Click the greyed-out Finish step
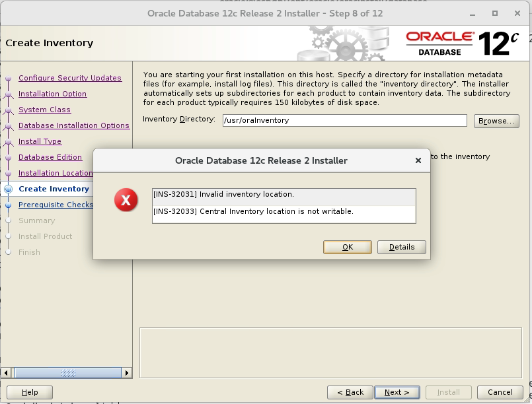 [29, 252]
